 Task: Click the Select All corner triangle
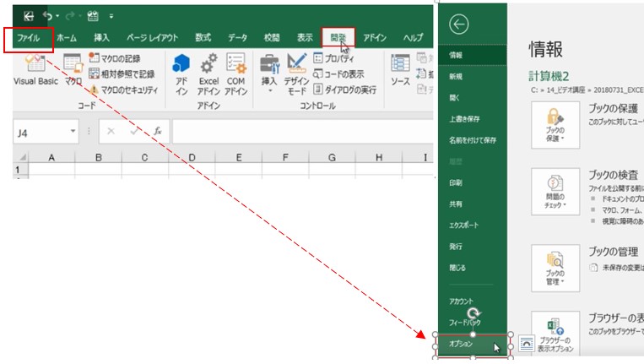(x=23, y=157)
